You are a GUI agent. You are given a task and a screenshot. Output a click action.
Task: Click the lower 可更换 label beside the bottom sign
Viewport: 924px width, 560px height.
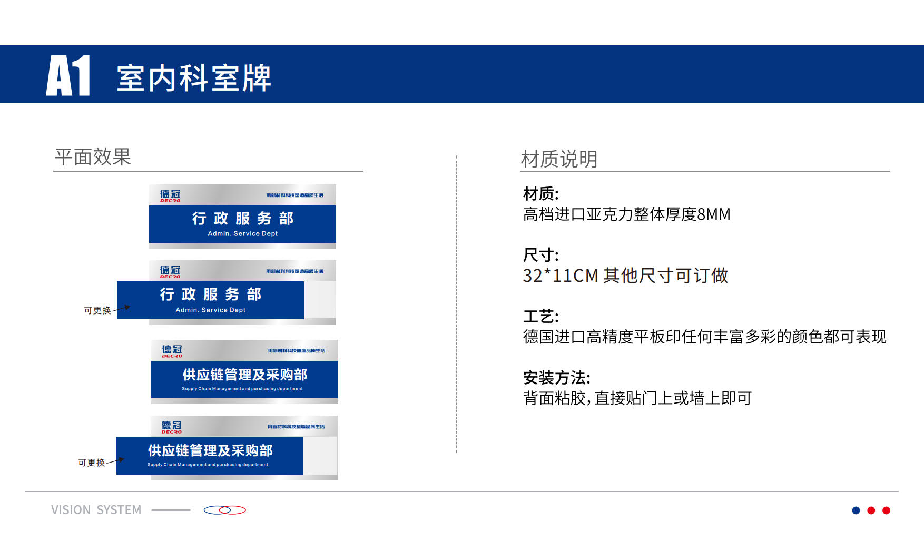92,463
